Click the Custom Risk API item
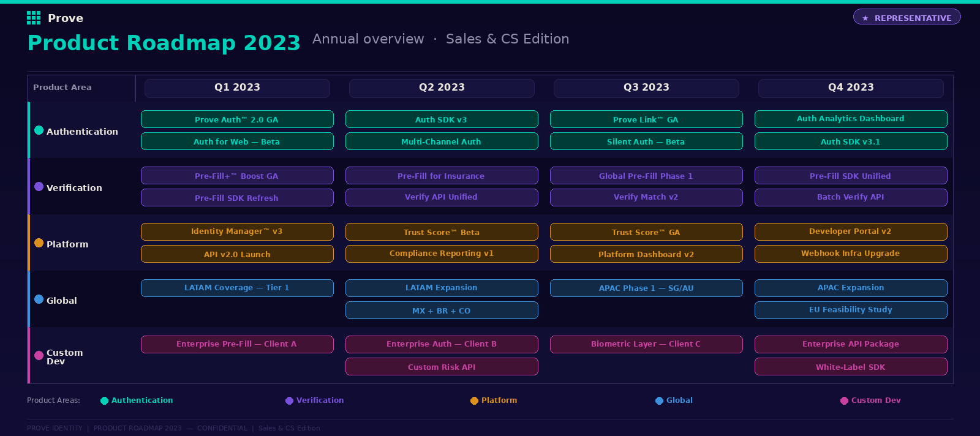The width and height of the screenshot is (980, 436). point(442,367)
